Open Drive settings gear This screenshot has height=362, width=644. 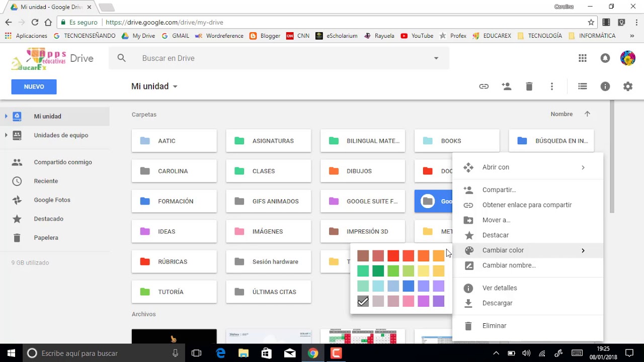click(x=628, y=86)
